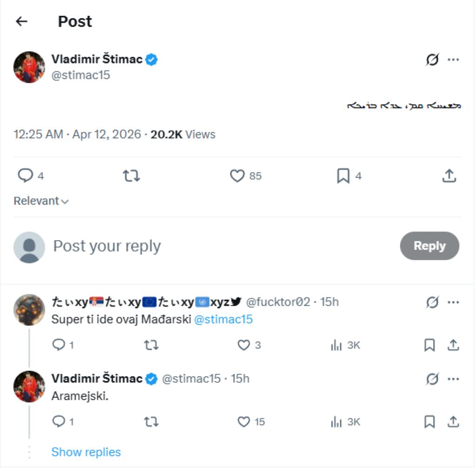Bookmark the 'Aramejski.' reply
The image size is (476, 468).
pyautogui.click(x=430, y=422)
